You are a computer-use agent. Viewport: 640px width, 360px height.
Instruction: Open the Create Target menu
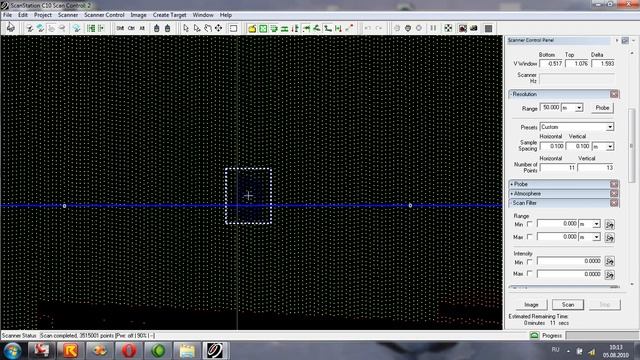pyautogui.click(x=169, y=15)
